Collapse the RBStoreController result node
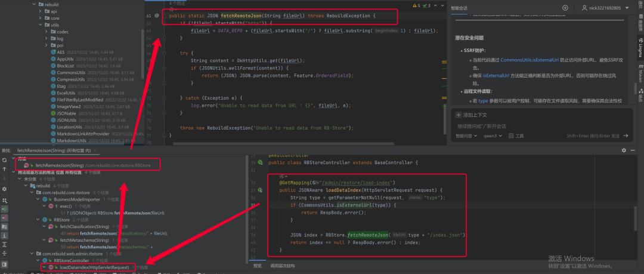The width and height of the screenshot is (644, 274). tap(38, 260)
